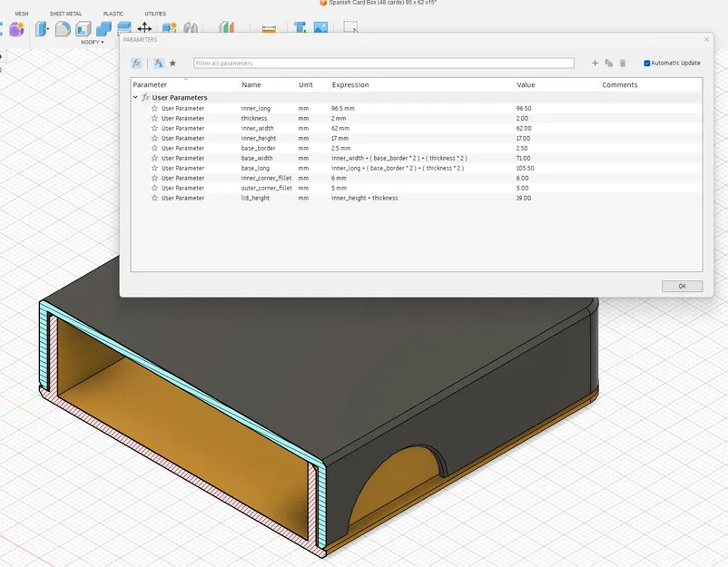Collapse the User Parameters group
728x567 pixels.
pyautogui.click(x=135, y=97)
